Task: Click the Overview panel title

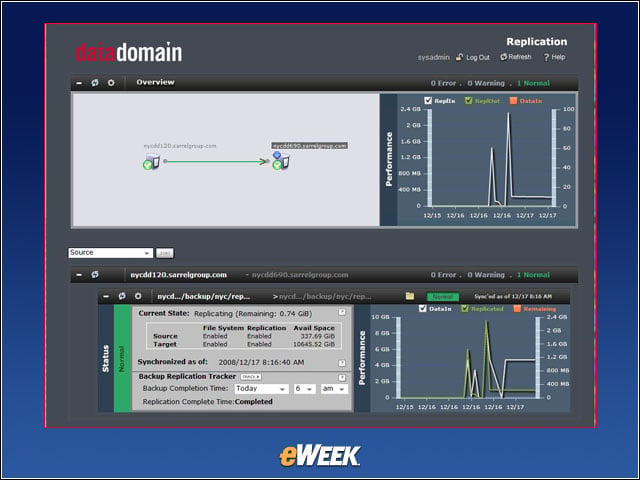Action: coord(156,82)
